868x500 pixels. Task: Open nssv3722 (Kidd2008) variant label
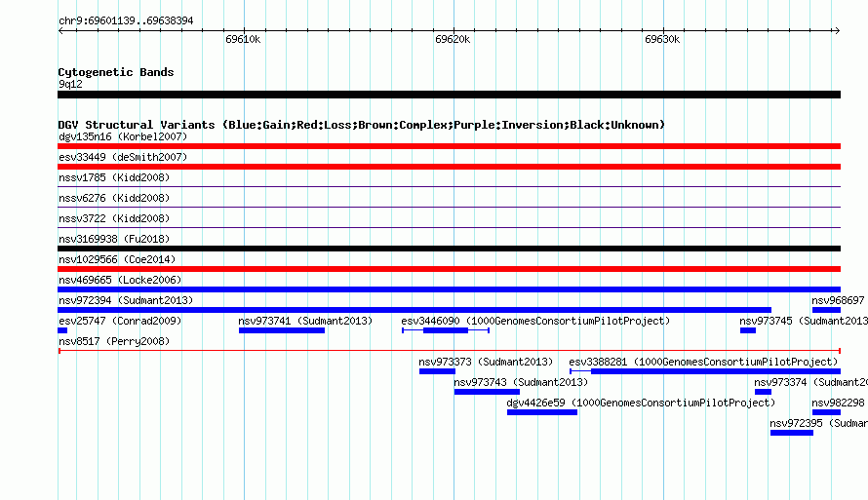tap(114, 218)
